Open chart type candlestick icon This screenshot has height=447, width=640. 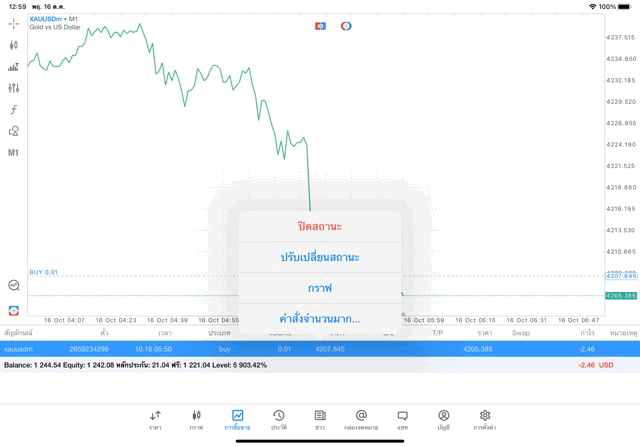coord(14,45)
